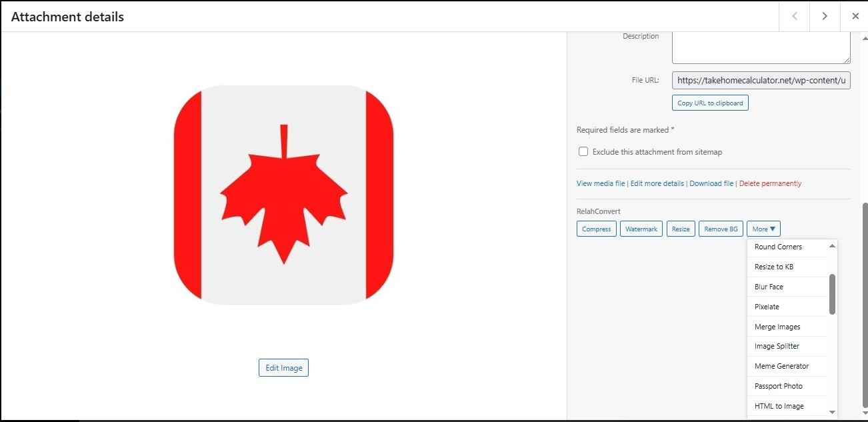Choose Resize to KB menu entry

pos(787,267)
